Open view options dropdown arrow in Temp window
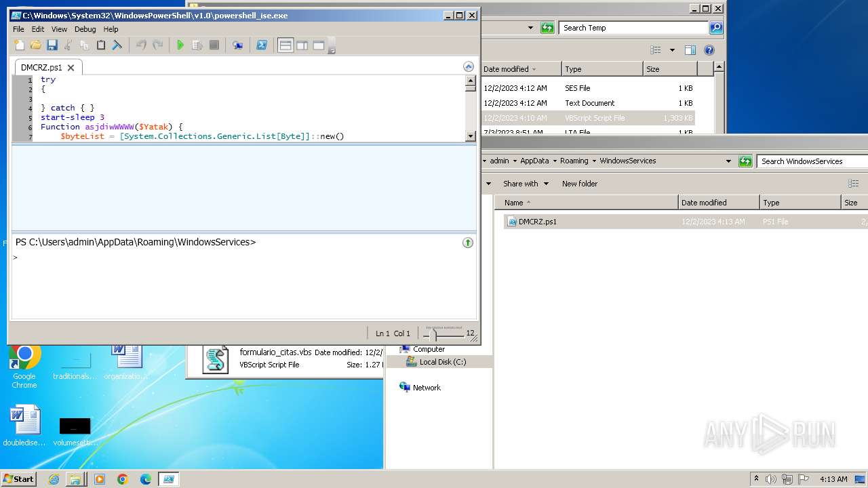Screen dimensions: 868x488 [x=672, y=50]
